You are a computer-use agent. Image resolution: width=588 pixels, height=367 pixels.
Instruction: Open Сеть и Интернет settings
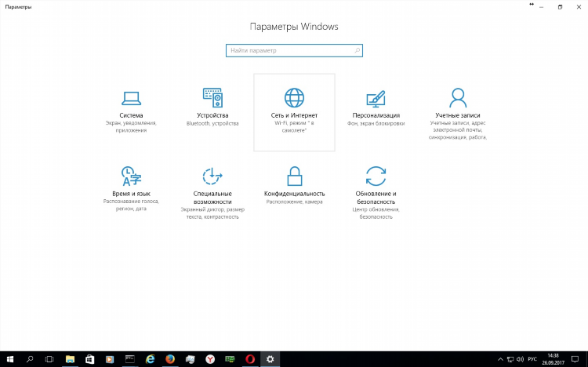294,112
